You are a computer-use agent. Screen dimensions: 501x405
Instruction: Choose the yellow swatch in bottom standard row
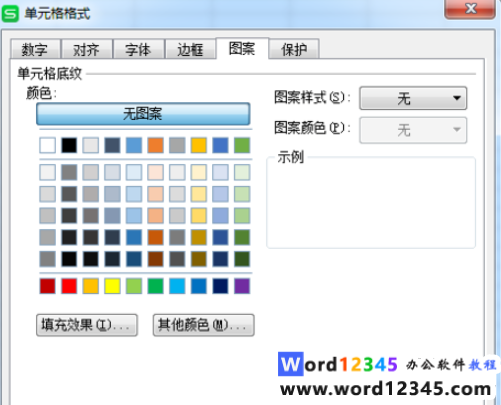(x=112, y=286)
